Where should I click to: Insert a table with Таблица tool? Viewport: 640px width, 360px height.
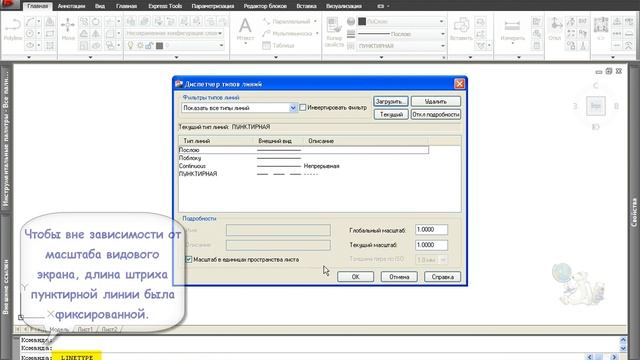click(x=279, y=45)
